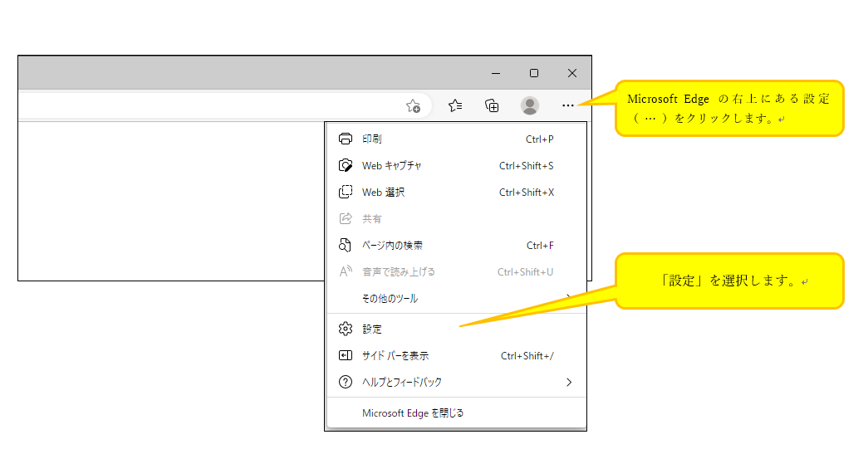Expand the ヘルプとフィードバック chevron arrow
Image resolution: width=868 pixels, height=454 pixels.
coord(569,382)
